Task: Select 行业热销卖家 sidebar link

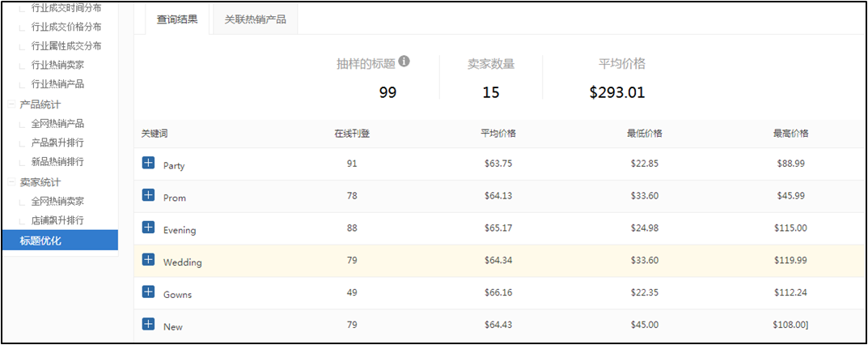Action: pyautogui.click(x=57, y=65)
